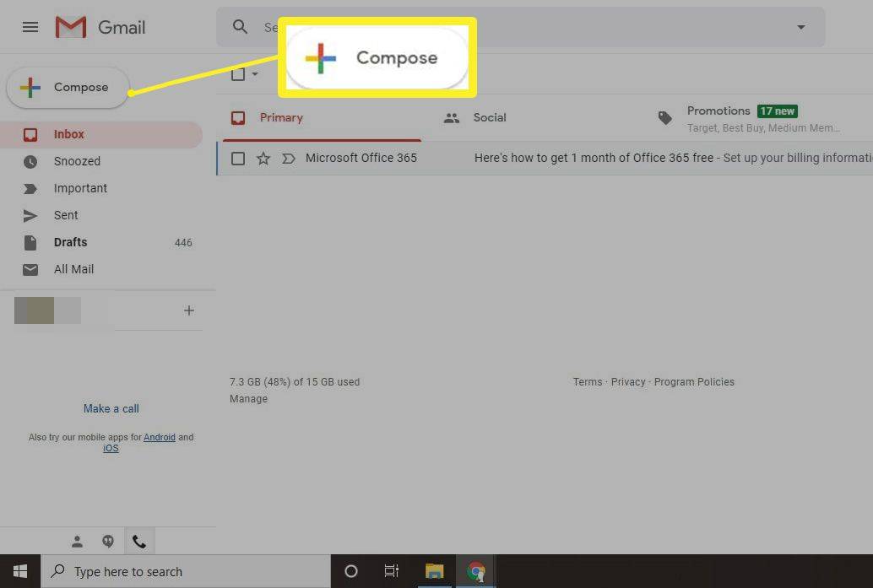Click the plus to start new chat
This screenshot has height=588, width=873.
pos(189,310)
